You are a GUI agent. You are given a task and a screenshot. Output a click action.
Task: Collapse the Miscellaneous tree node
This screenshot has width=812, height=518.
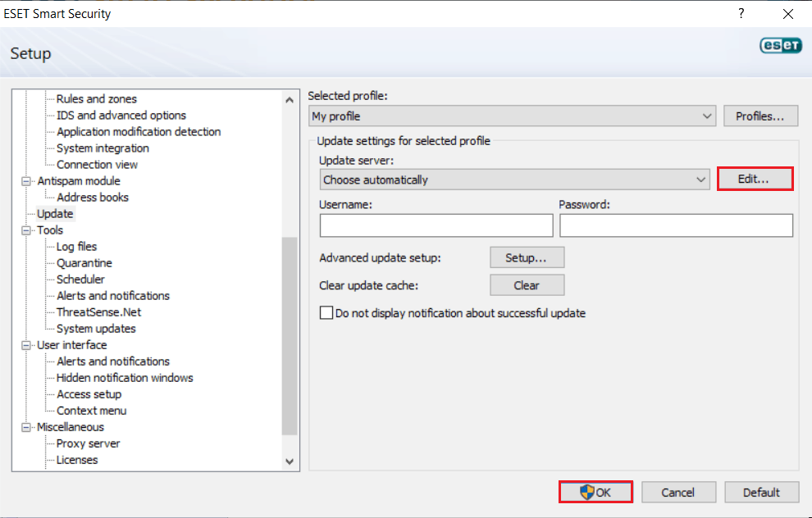[x=26, y=428]
